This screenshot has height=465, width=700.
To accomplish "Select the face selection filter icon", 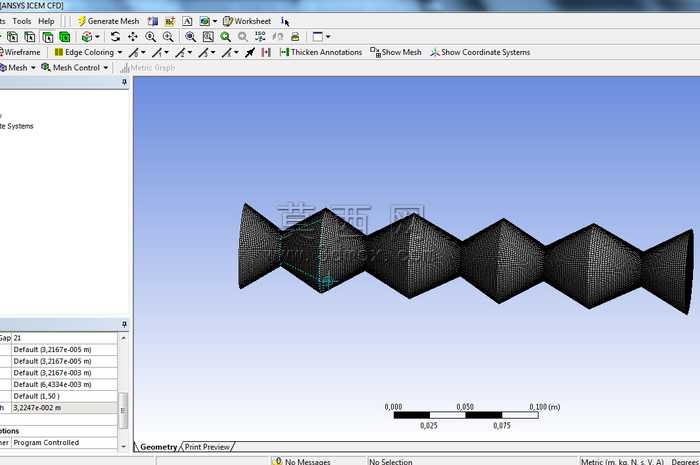I will [x=47, y=37].
